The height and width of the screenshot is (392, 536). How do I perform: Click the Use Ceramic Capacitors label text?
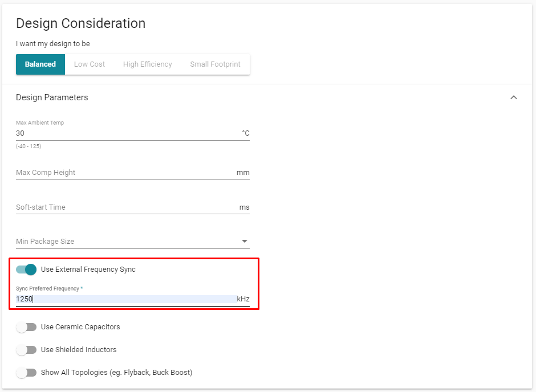tap(80, 327)
